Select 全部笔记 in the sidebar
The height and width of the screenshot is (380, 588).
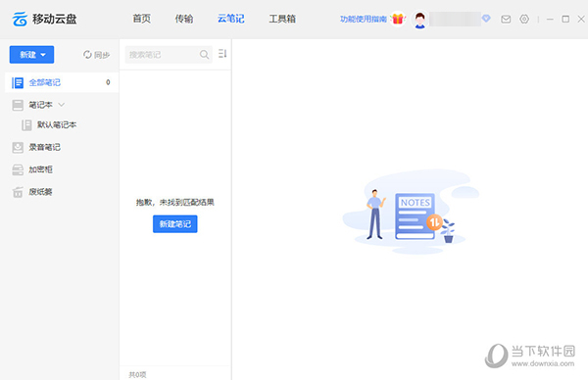(x=62, y=82)
